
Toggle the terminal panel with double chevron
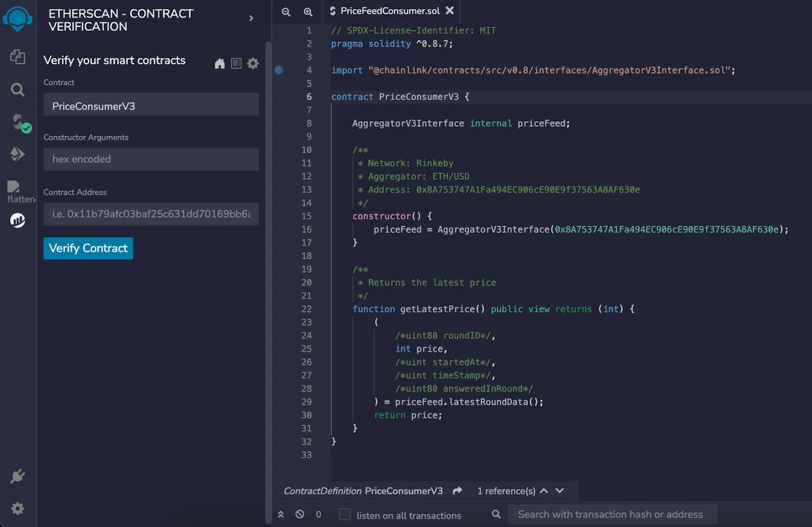click(x=281, y=514)
